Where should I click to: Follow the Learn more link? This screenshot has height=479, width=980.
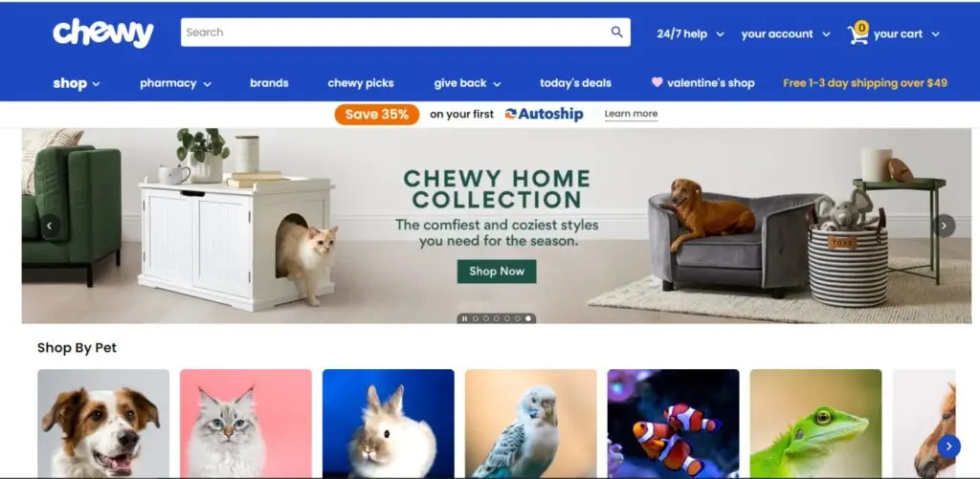pos(631,114)
